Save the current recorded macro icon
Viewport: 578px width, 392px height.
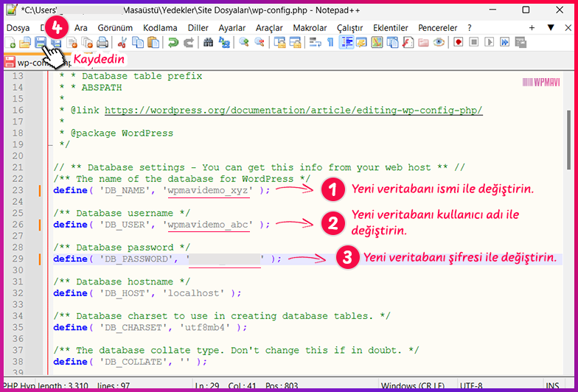520,43
